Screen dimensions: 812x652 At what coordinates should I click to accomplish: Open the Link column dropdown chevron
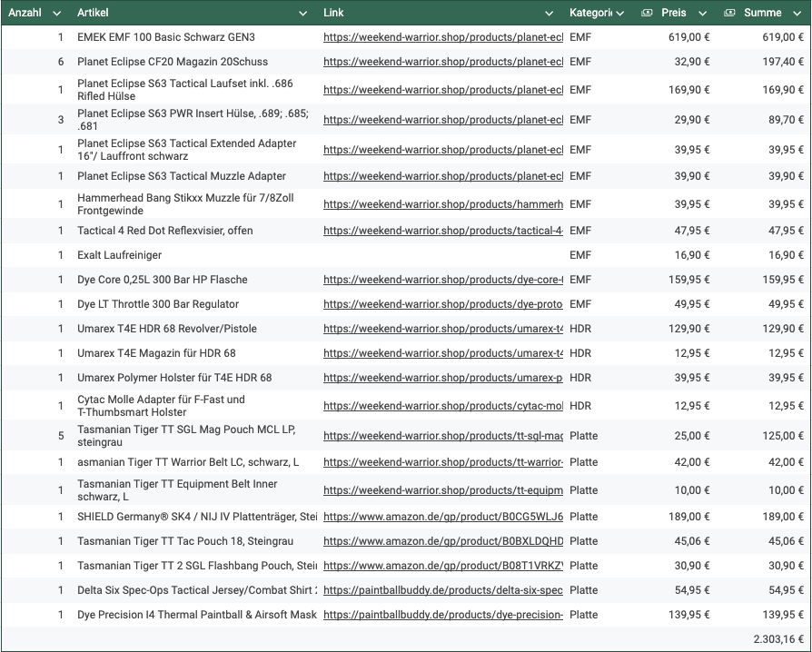549,14
